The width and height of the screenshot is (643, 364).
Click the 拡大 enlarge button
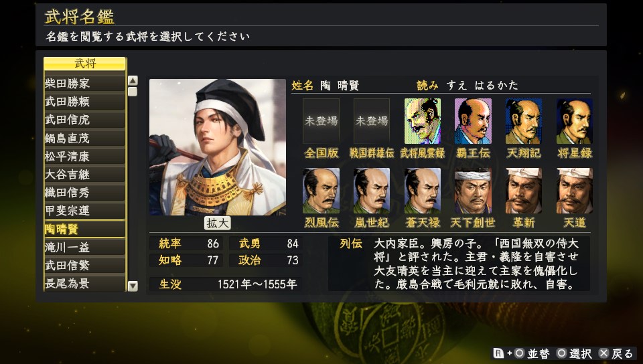[x=217, y=223]
